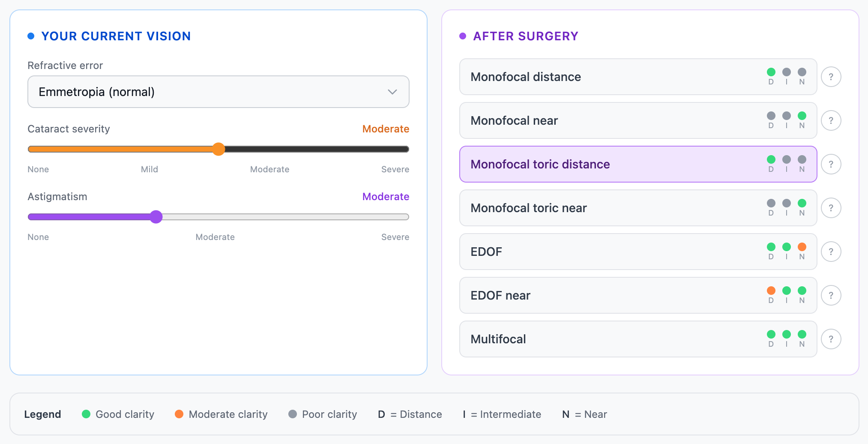Open help for Monofocal distance lens
The width and height of the screenshot is (868, 444).
tap(831, 77)
